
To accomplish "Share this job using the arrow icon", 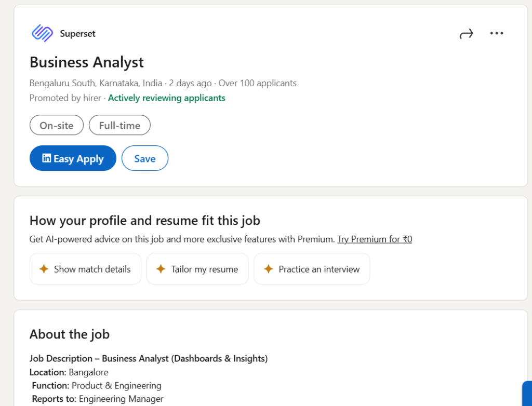I will 466,34.
